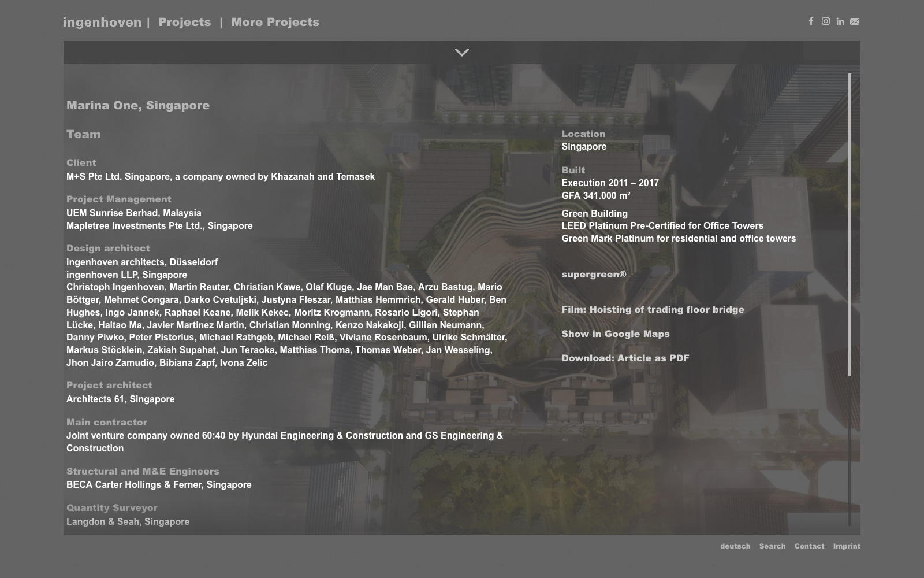The image size is (924, 578).
Task: Click the LinkedIn icon
Action: pyautogui.click(x=840, y=21)
